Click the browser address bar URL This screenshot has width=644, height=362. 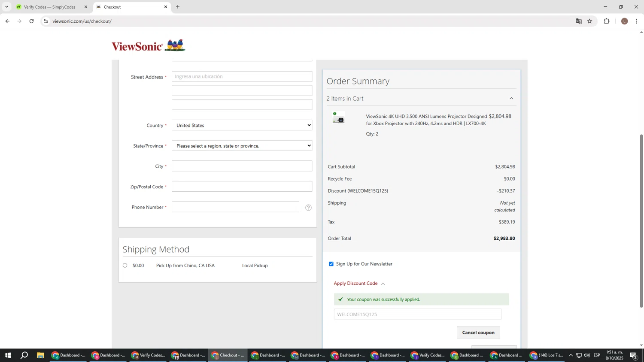click(82, 21)
